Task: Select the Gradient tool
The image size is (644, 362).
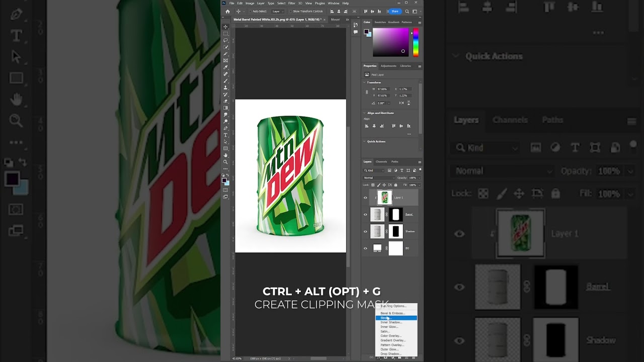Action: point(225,108)
